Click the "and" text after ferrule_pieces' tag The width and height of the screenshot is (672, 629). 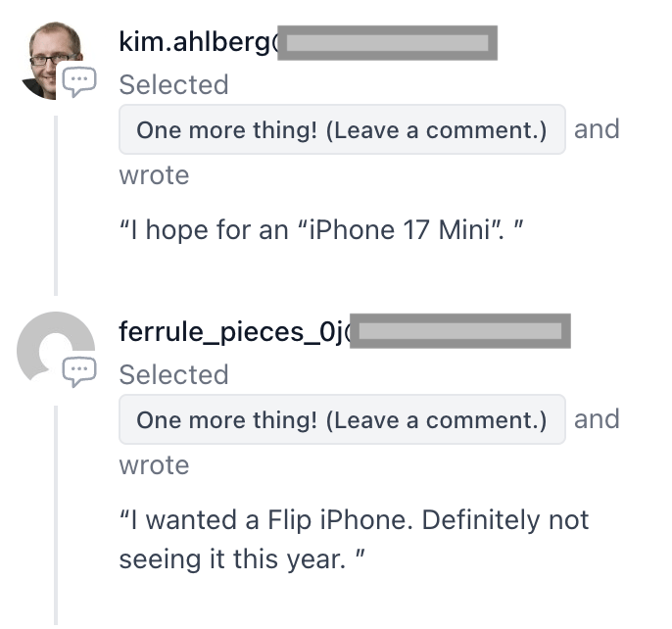coord(597,419)
